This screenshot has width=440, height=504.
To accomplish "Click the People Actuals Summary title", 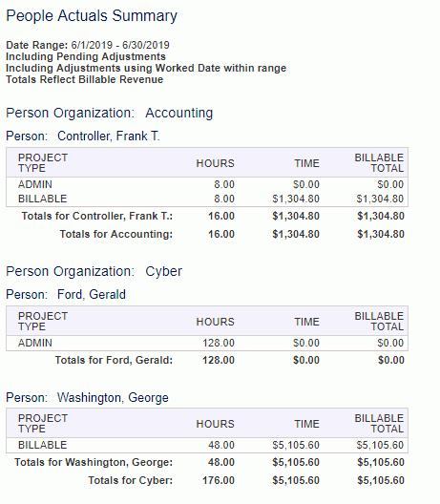I will click(x=92, y=16).
